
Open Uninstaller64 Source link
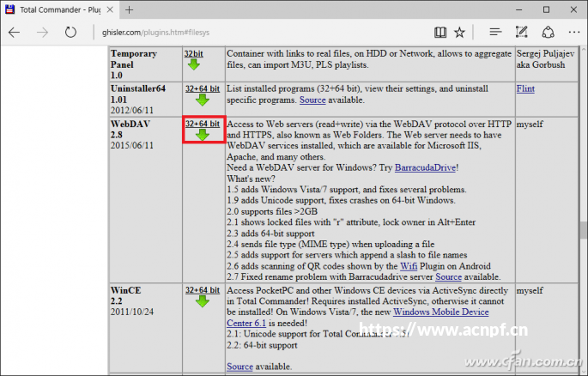coord(312,100)
